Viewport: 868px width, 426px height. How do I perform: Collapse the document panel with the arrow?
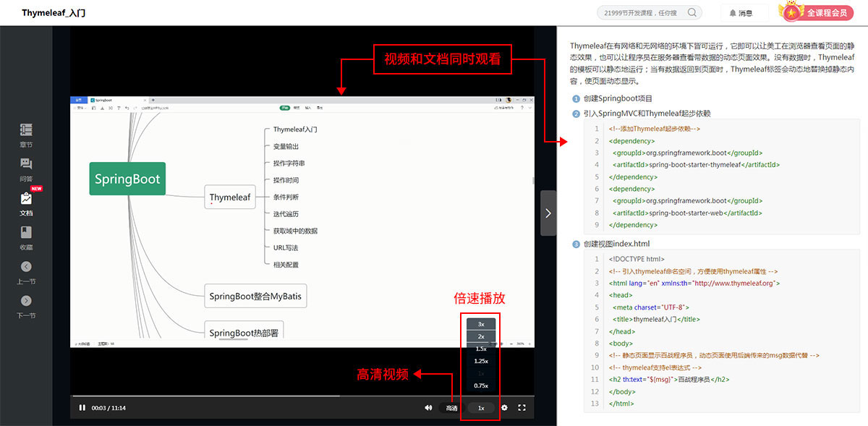[x=548, y=213]
